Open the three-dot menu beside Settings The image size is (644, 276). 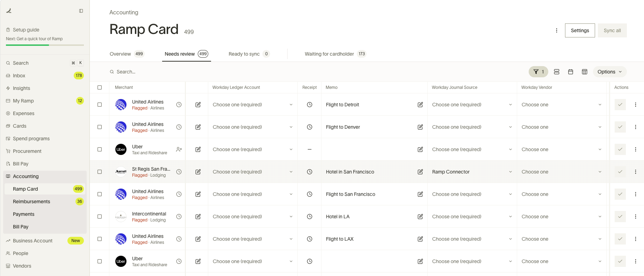click(557, 30)
